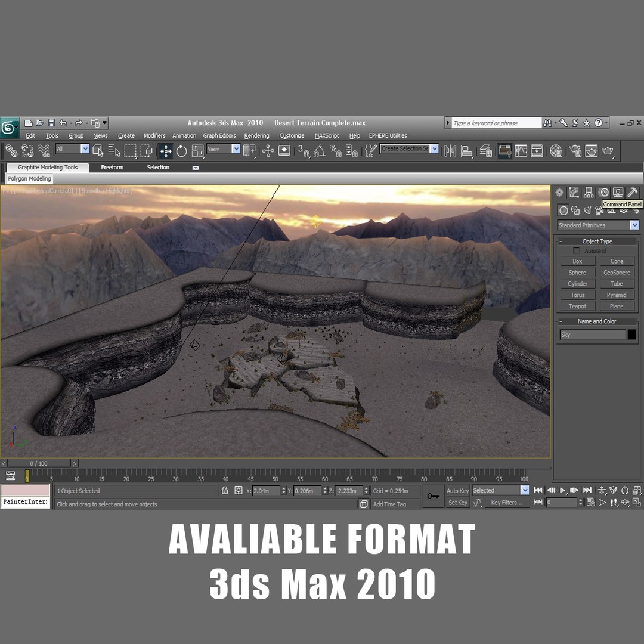Click the Lights category icon
The height and width of the screenshot is (644, 644).
[587, 210]
